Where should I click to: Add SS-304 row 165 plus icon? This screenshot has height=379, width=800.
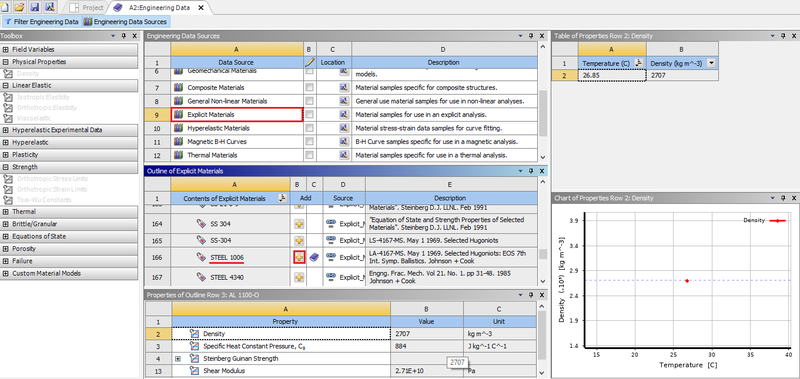(299, 240)
